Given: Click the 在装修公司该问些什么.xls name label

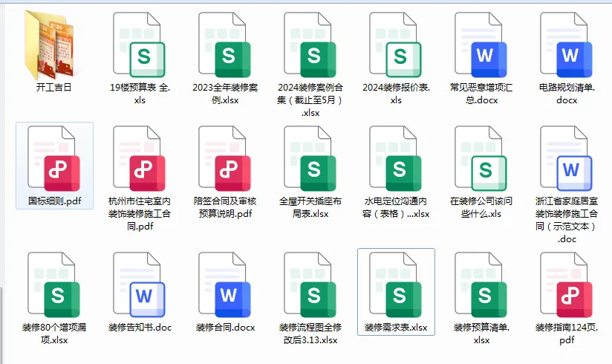Looking at the screenshot, I should (x=481, y=207).
